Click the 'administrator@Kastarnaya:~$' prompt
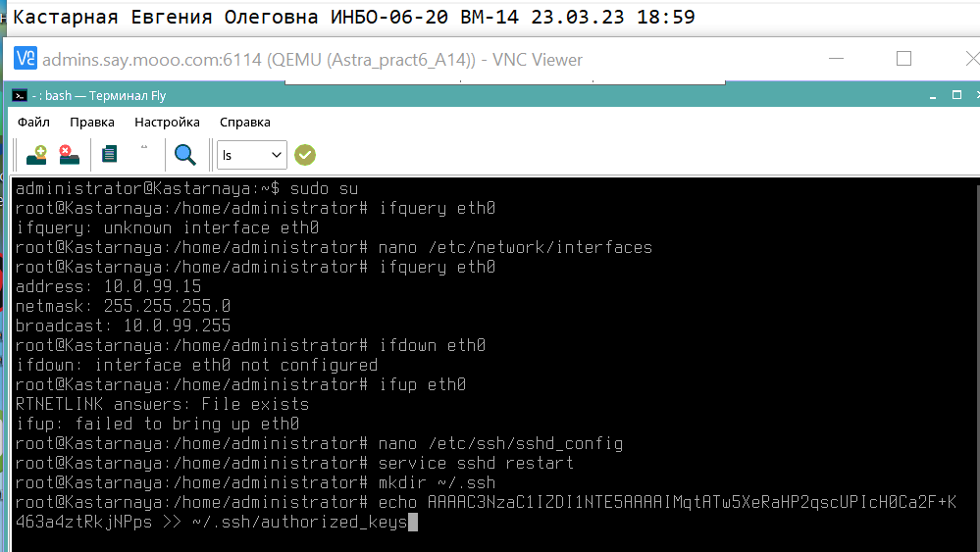Viewport: 980px width, 552px height. (147, 188)
